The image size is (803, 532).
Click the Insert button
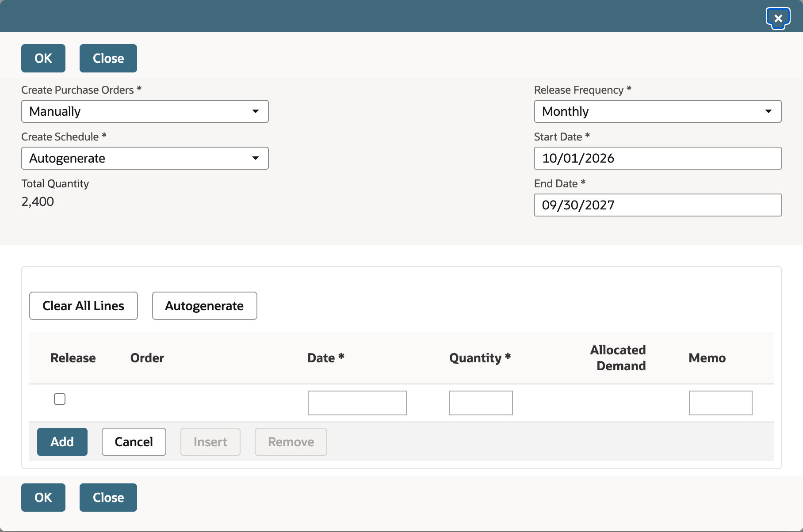pos(210,442)
